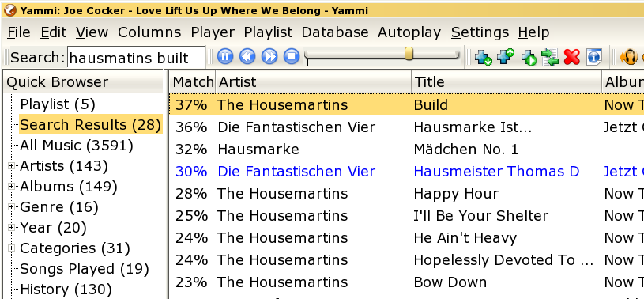Viewport: 644px width, 299px height.
Task: Skip forward to the next song
Action: (269, 56)
